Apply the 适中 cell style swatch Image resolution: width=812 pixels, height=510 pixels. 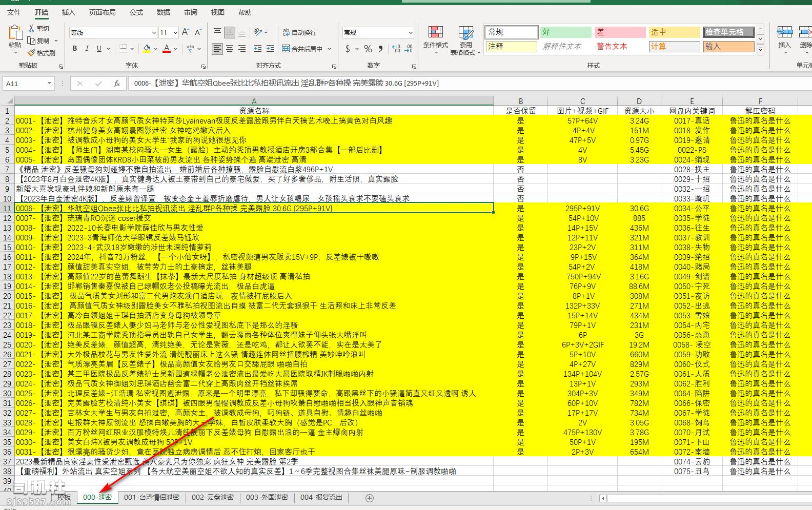[674, 32]
